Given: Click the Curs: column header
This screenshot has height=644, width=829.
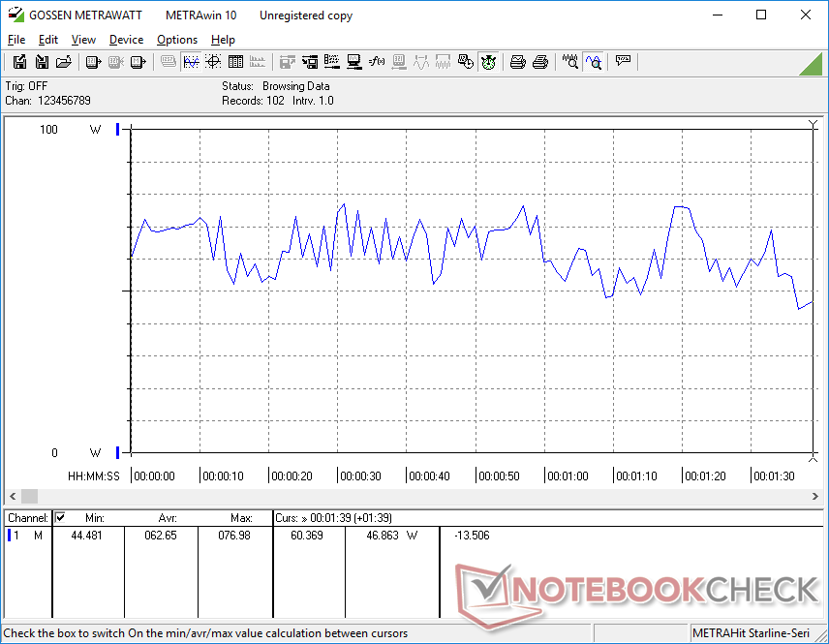Looking at the screenshot, I should pyautogui.click(x=310, y=517).
